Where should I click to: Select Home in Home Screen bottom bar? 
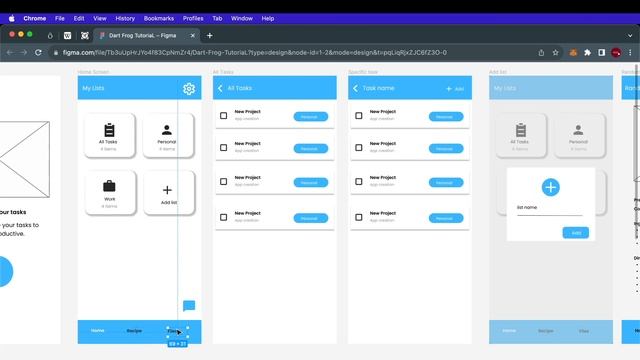(x=98, y=331)
